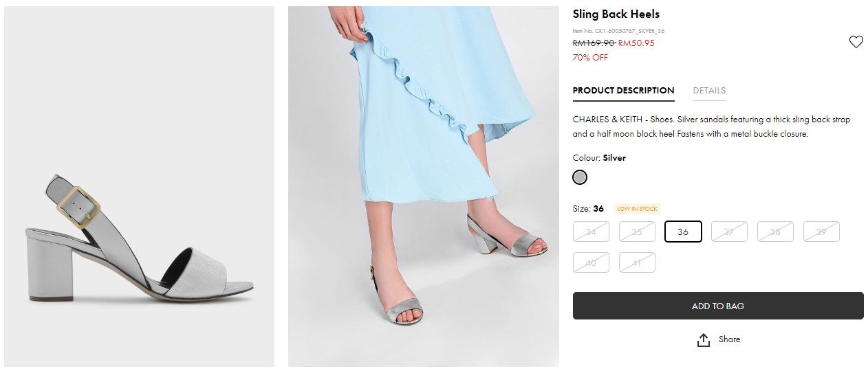Viewport: 868px width, 371px height.
Task: Select size 39 option
Action: [x=821, y=232]
